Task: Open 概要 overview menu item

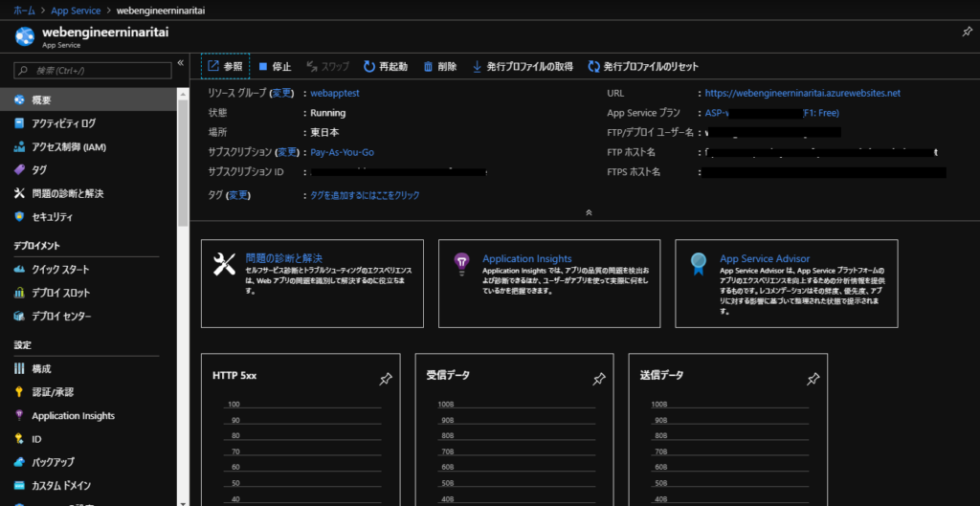Action: pyautogui.click(x=89, y=99)
